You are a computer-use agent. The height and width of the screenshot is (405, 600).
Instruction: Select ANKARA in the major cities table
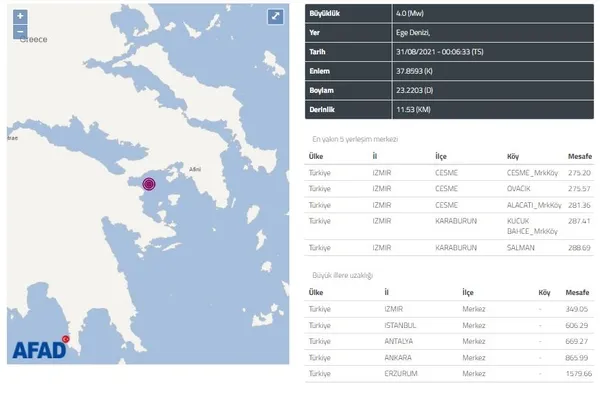click(x=398, y=358)
